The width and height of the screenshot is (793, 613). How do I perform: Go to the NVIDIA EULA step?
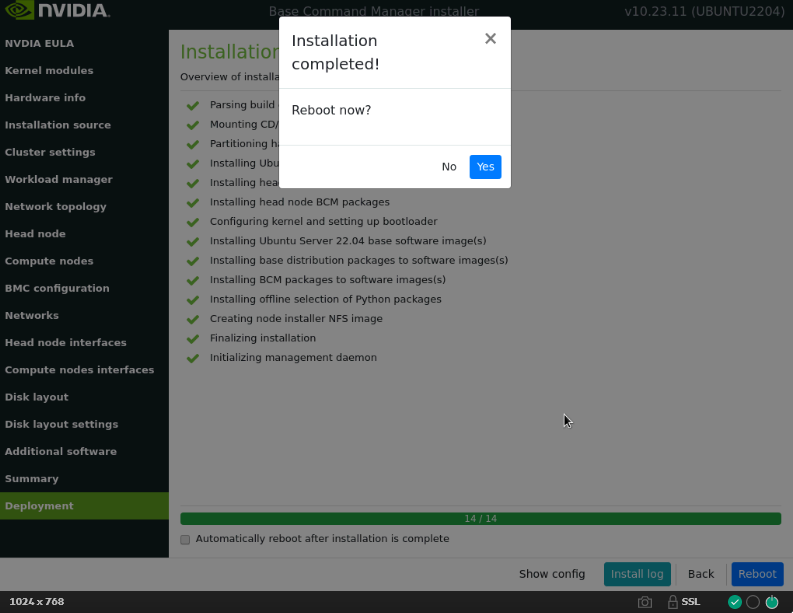(x=39, y=44)
